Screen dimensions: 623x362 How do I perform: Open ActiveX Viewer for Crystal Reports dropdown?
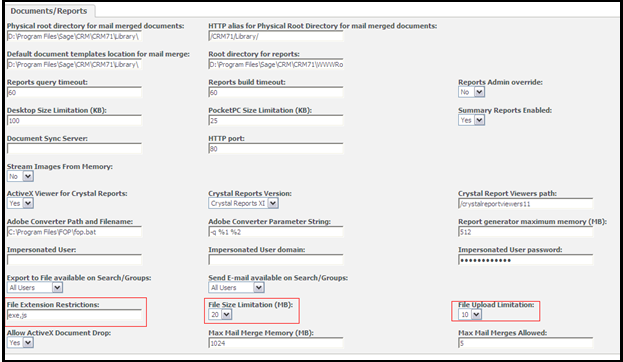click(x=20, y=203)
